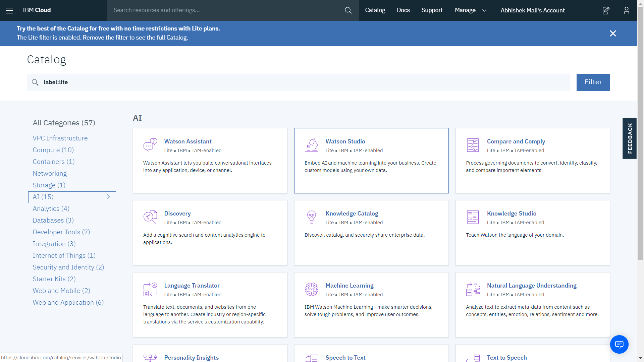The width and height of the screenshot is (644, 362).
Task: Click the label:lite catalog search field
Action: 298,82
